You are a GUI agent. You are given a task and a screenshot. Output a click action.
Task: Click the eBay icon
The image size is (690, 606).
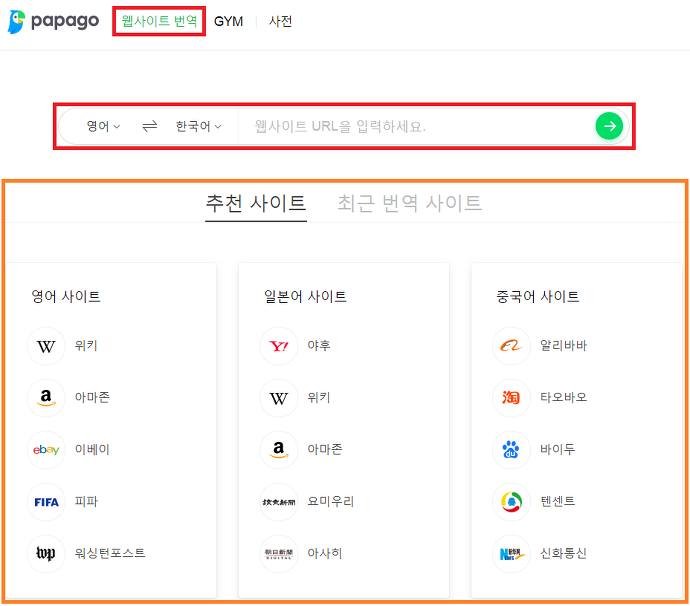click(x=46, y=450)
